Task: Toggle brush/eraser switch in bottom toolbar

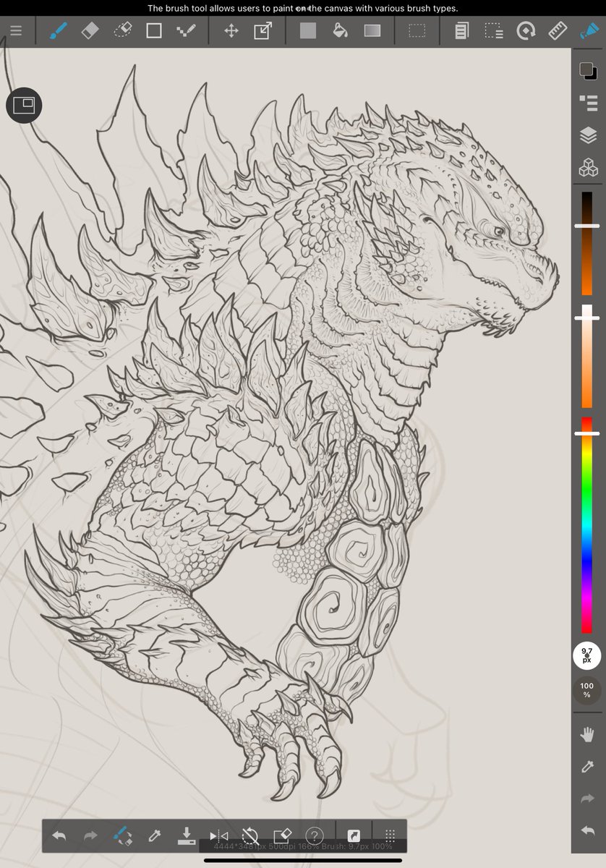Action: pos(122,836)
